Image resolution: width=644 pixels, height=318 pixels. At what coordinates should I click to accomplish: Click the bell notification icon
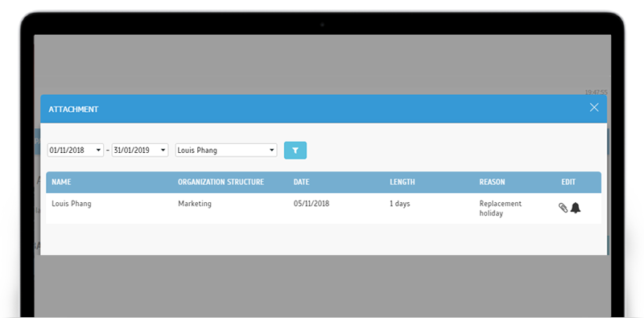(x=576, y=208)
